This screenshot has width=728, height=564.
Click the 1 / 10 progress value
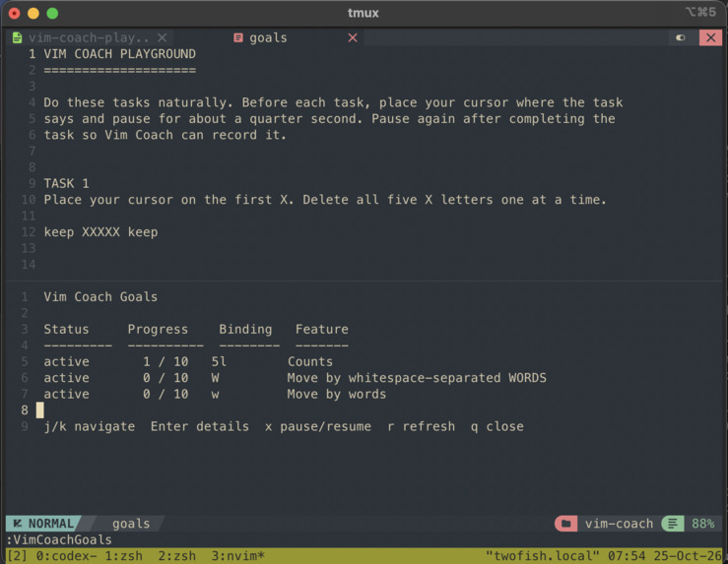pyautogui.click(x=165, y=362)
